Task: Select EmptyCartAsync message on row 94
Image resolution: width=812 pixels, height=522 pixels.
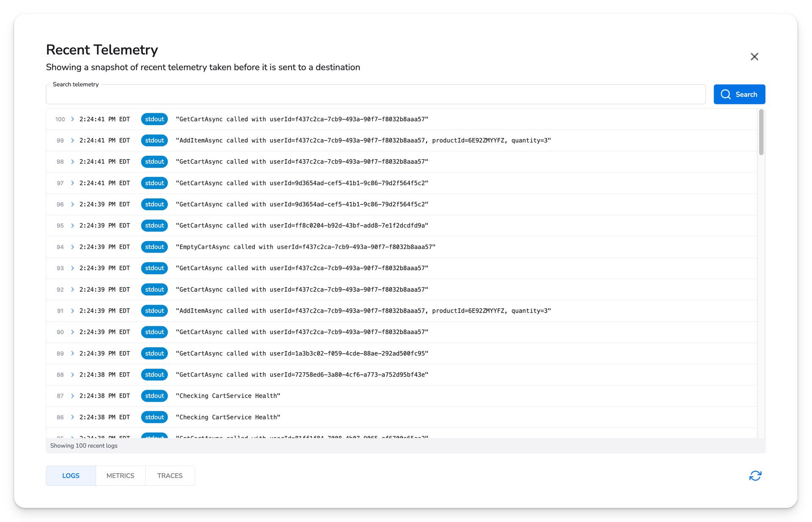Action: pyautogui.click(x=305, y=247)
